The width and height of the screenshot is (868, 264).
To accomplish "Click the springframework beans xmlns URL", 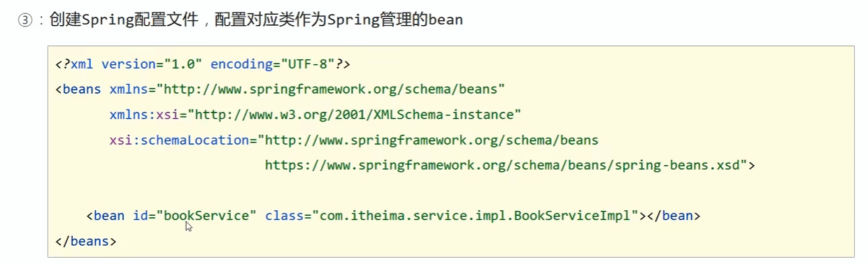I will pyautogui.click(x=330, y=89).
